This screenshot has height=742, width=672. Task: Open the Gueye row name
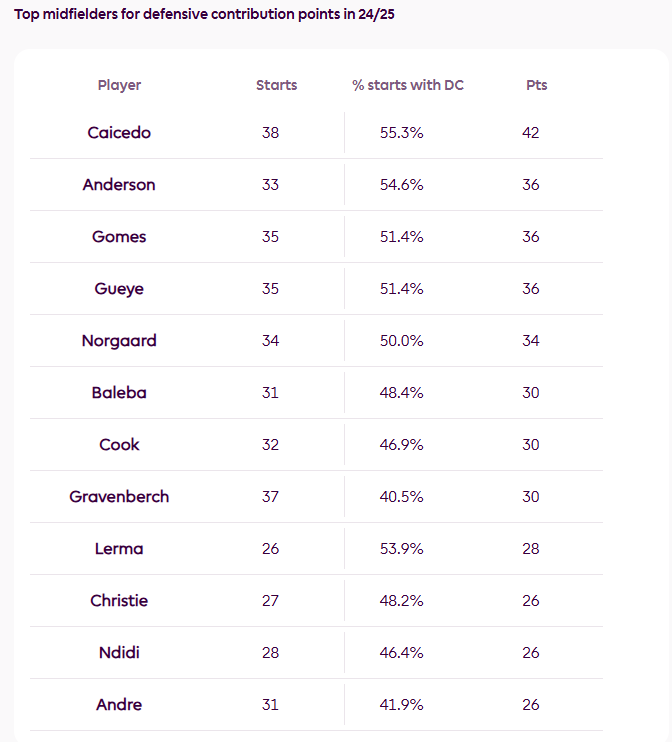point(119,289)
